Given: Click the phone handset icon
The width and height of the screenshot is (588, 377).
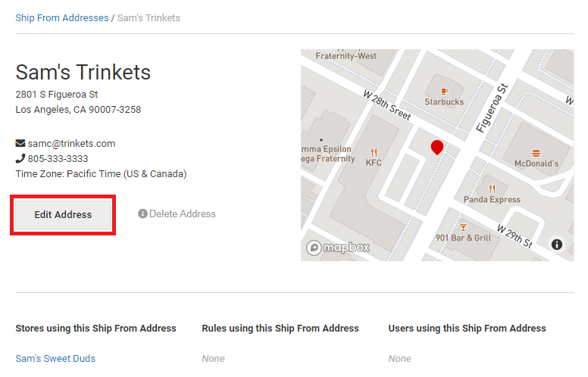Looking at the screenshot, I should pyautogui.click(x=20, y=158).
